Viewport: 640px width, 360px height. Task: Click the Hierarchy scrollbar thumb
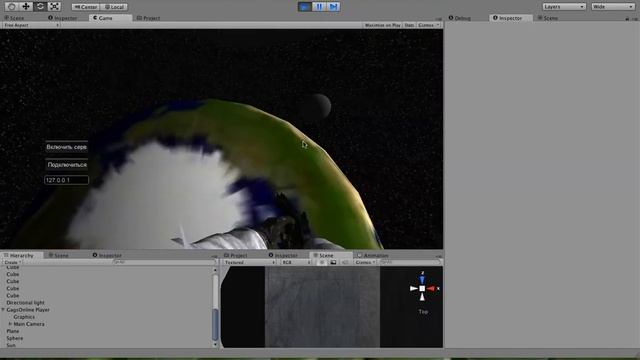point(216,324)
